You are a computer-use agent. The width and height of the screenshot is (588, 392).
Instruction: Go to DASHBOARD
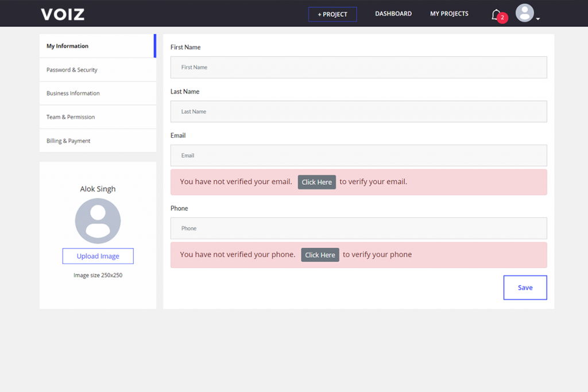(393, 14)
